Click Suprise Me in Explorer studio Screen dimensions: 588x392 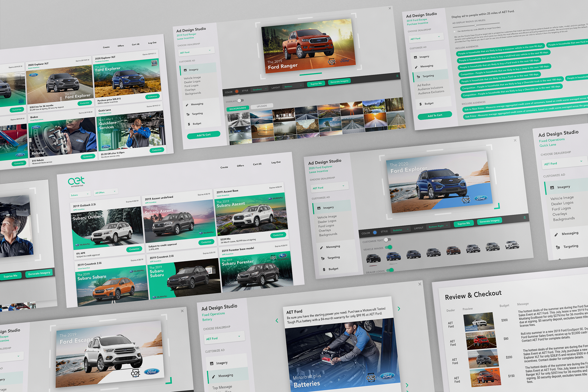pos(464,224)
